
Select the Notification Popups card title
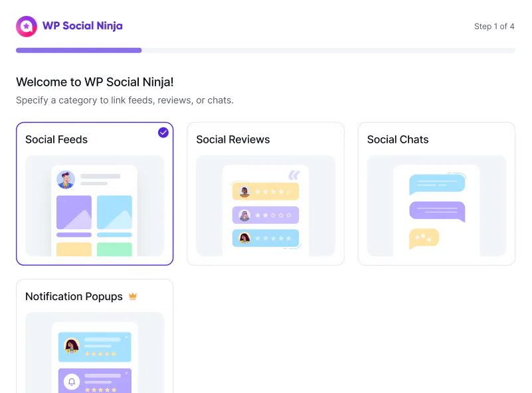(x=74, y=296)
